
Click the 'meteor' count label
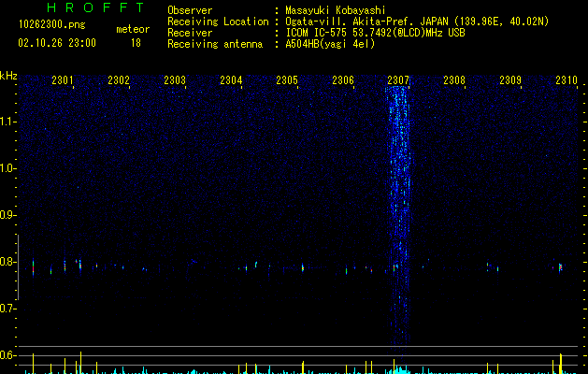(x=133, y=29)
